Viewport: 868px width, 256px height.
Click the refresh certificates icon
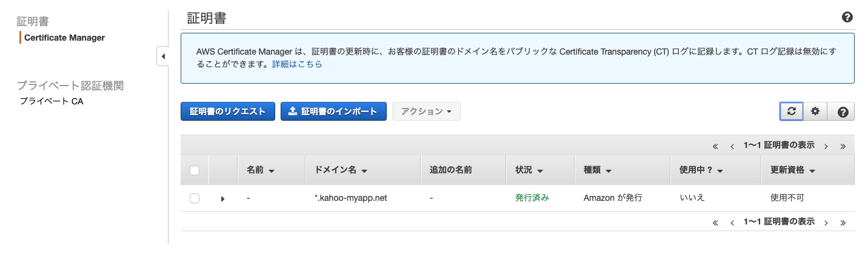791,112
